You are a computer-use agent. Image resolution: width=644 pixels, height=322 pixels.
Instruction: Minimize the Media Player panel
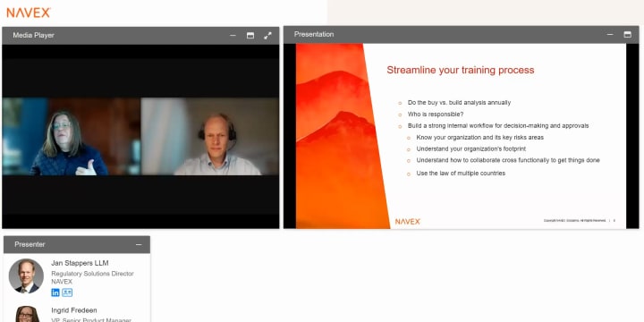(x=233, y=36)
